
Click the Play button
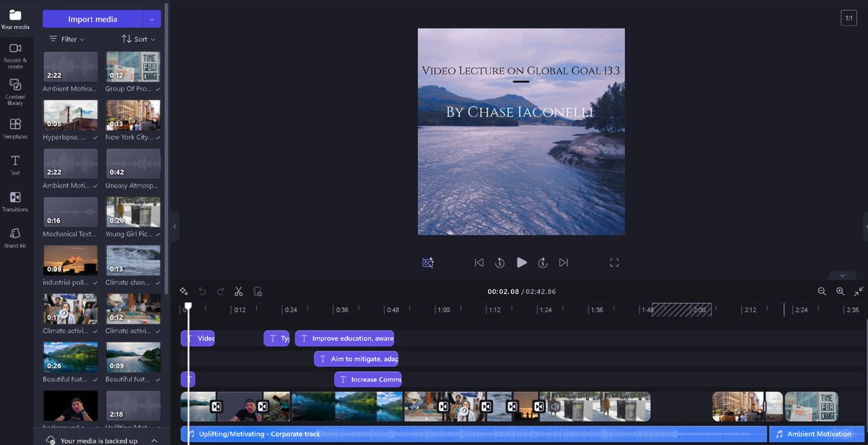522,263
